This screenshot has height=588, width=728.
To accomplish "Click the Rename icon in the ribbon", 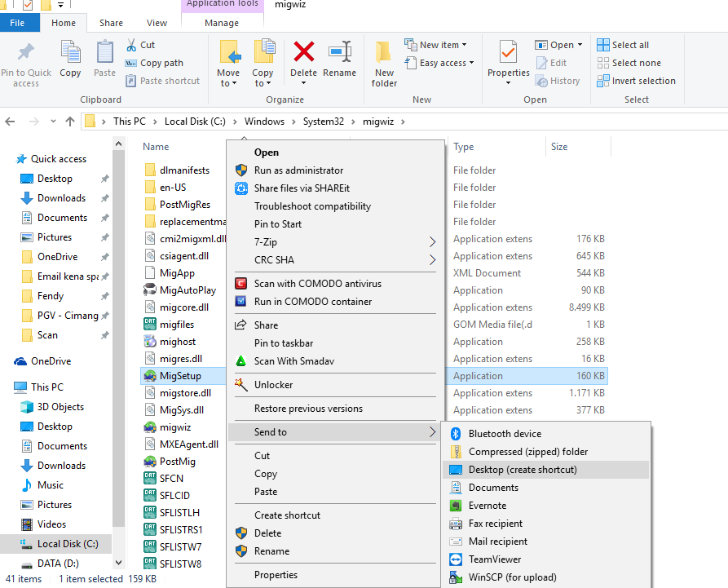I will coord(340,60).
